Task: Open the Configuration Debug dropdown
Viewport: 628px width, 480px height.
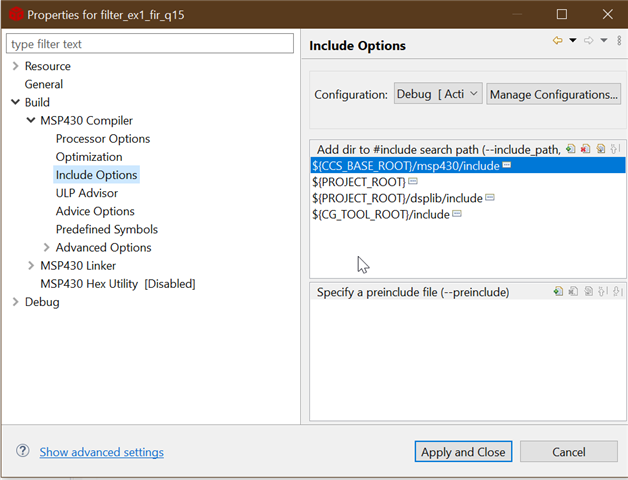Action: pyautogui.click(x=438, y=94)
